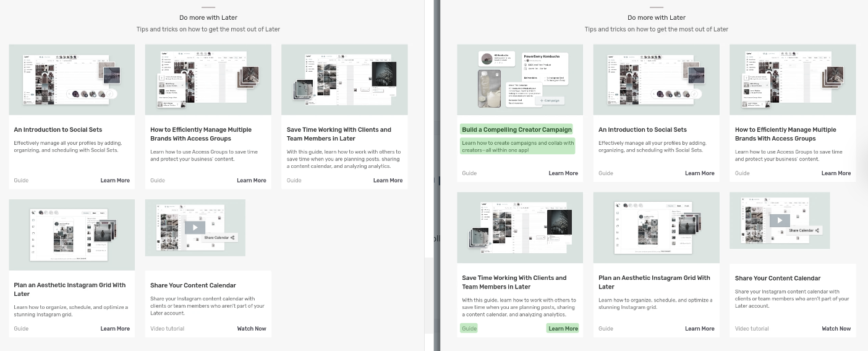Click Watch Now in the right pane
The height and width of the screenshot is (351, 868).
pyautogui.click(x=836, y=329)
